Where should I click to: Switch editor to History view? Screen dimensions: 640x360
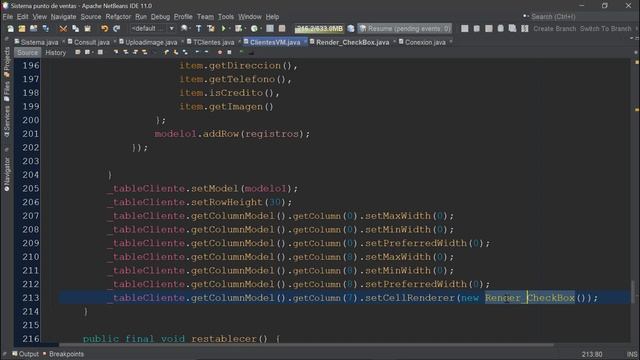point(56,53)
